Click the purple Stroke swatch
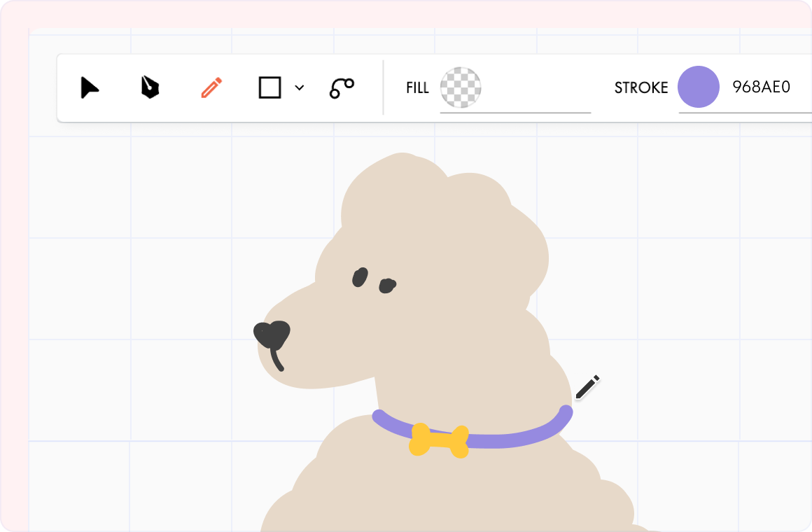The height and width of the screenshot is (532, 812). 699,87
